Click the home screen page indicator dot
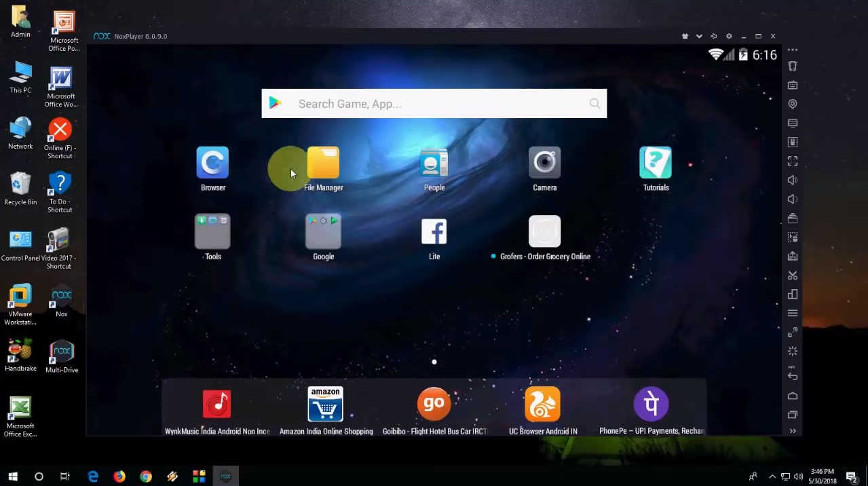The height and width of the screenshot is (486, 868). (434, 362)
